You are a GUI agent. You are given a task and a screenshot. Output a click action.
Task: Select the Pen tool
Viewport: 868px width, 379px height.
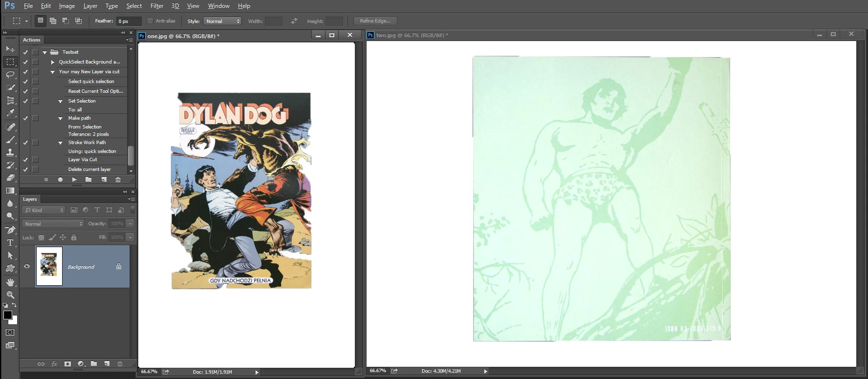[10, 230]
